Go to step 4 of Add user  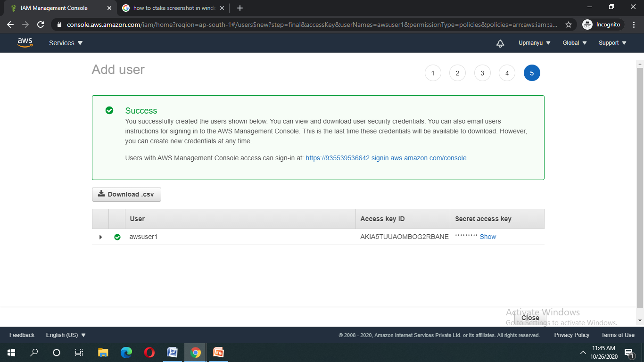(507, 73)
